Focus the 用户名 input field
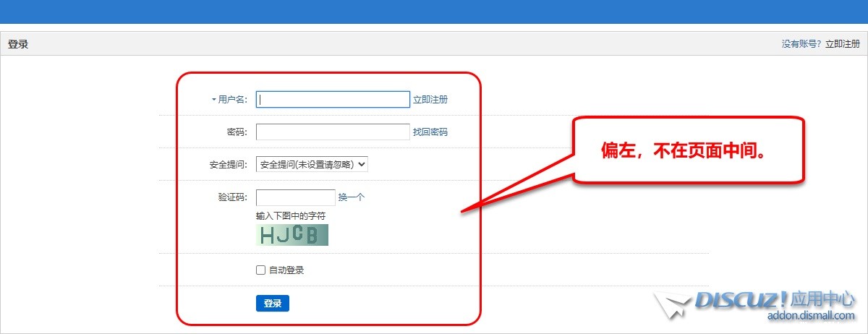Image resolution: width=868 pixels, height=334 pixels. 333,100
